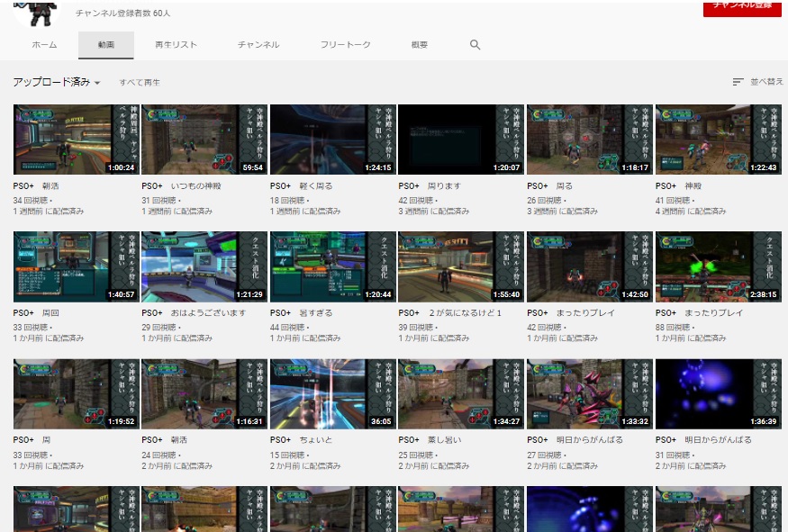Open the 再生リスト tab
The width and height of the screenshot is (788, 532).
176,45
